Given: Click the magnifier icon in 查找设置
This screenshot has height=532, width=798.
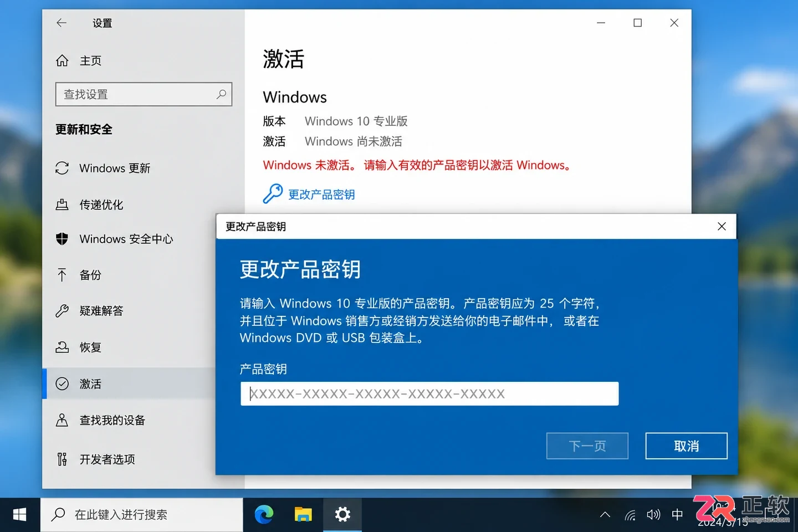Looking at the screenshot, I should click(x=221, y=94).
